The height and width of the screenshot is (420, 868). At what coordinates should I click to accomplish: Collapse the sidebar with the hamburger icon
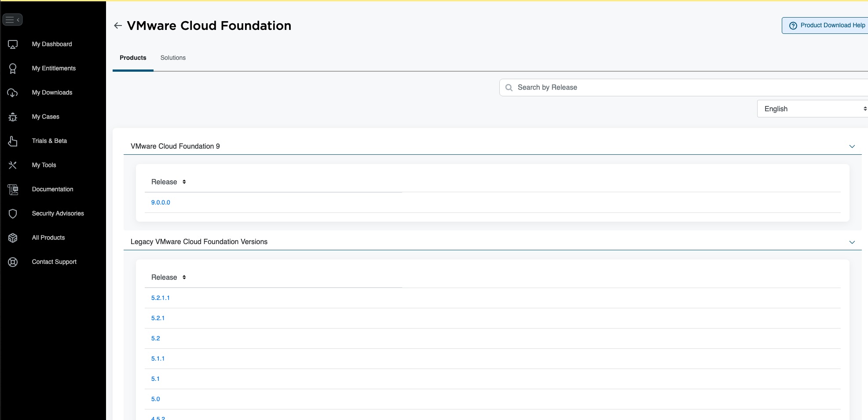(12, 20)
